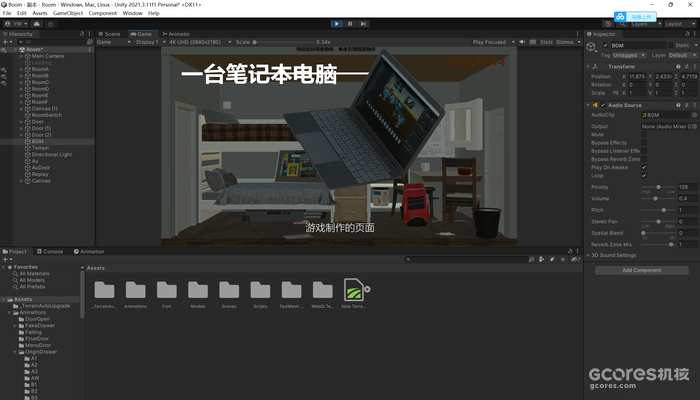Uncheck Play On Awake
The height and width of the screenshot is (400, 700).
644,167
